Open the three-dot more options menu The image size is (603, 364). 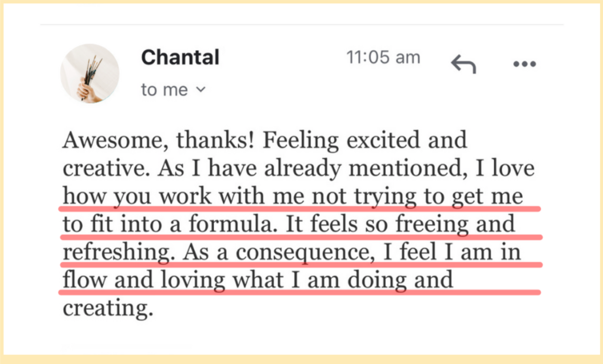point(525,64)
